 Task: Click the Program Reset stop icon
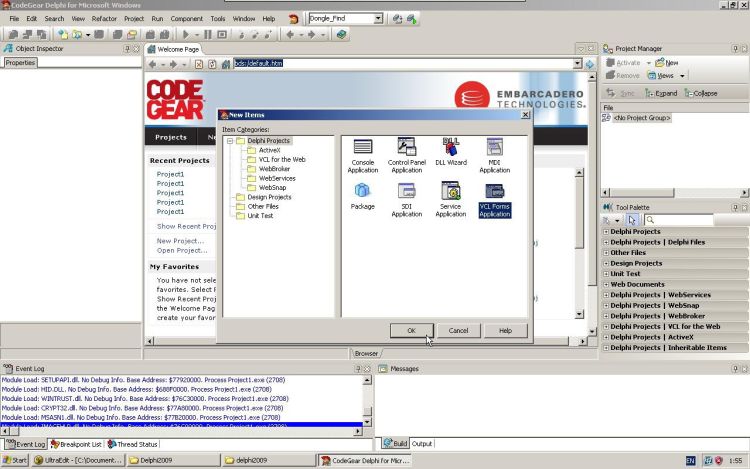click(x=222, y=34)
